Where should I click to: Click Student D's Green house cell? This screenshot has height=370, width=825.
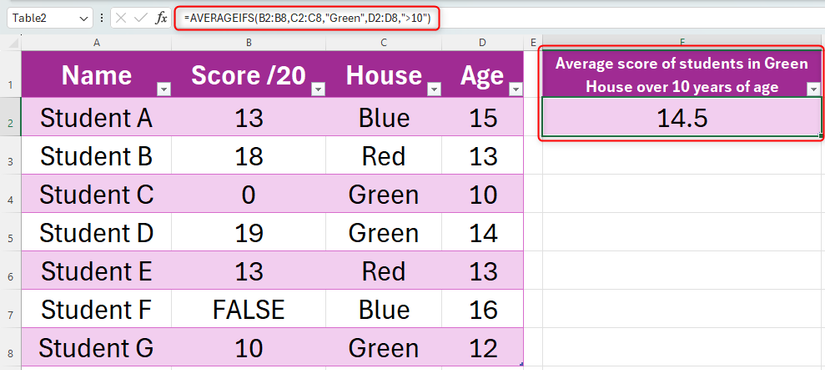pyautogui.click(x=384, y=233)
